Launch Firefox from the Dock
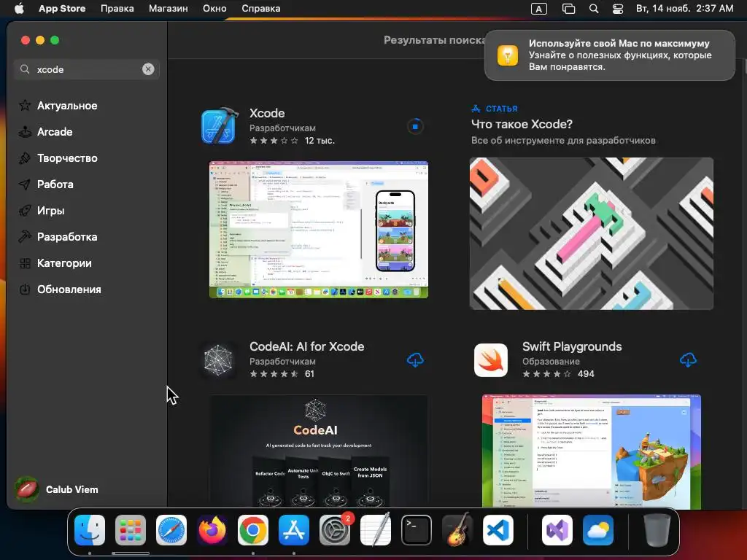The height and width of the screenshot is (560, 747). point(212,530)
